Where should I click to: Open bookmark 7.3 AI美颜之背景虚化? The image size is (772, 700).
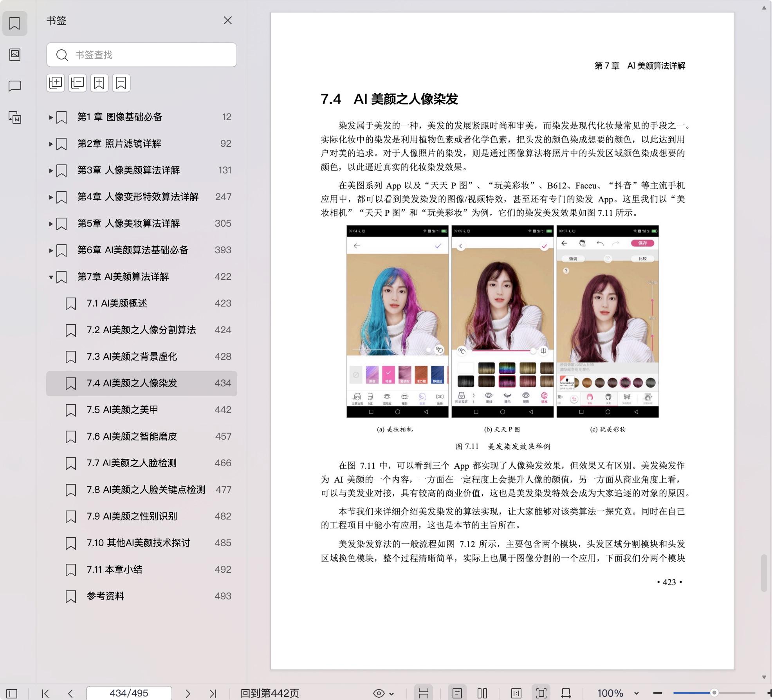142,357
